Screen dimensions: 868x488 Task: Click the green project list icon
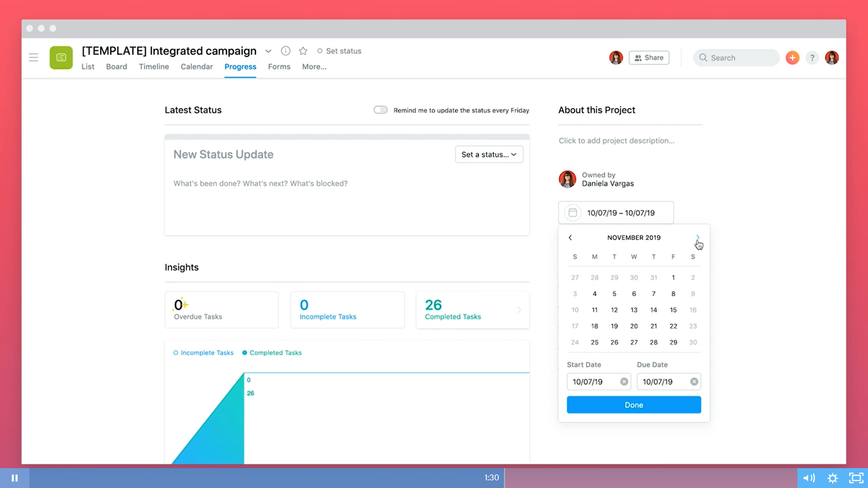tap(61, 58)
